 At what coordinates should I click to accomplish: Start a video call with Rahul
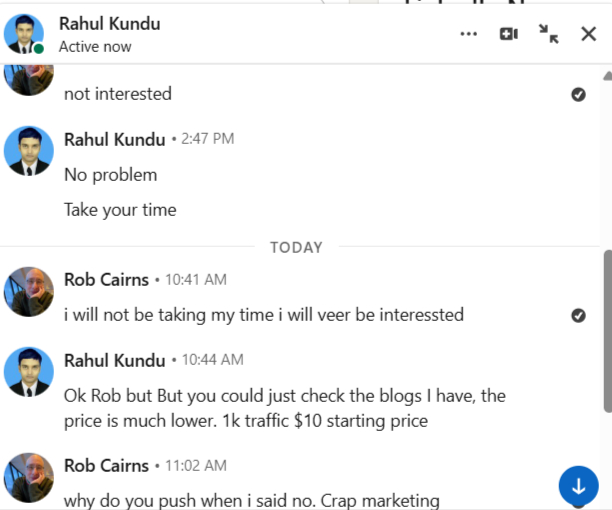click(509, 34)
